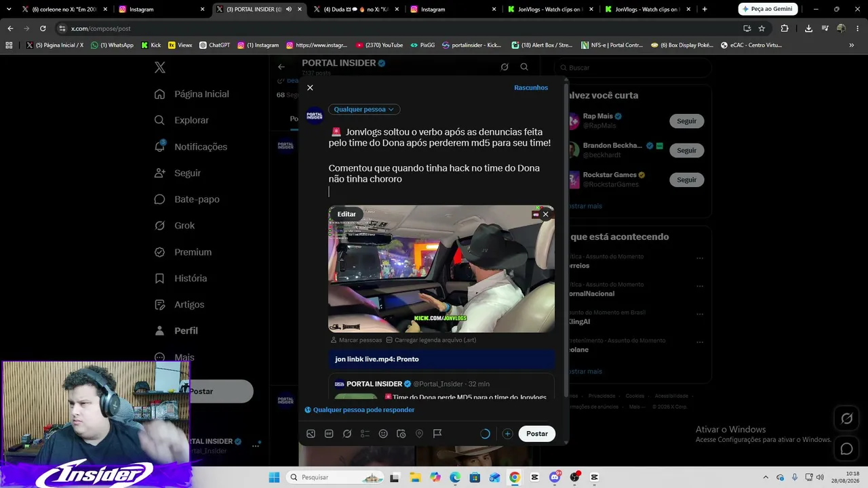Open Discord from the taskbar
Viewport: 868px width, 488px height.
555,477
